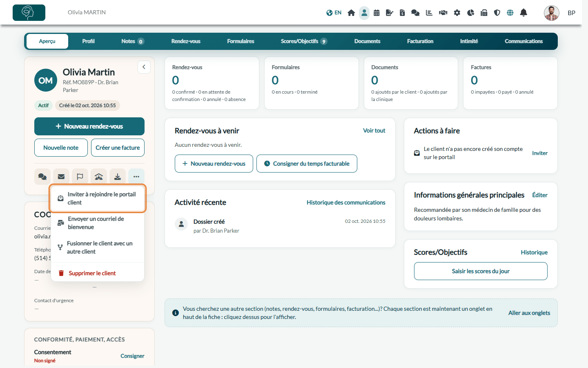The width and height of the screenshot is (588, 368).
Task: Click Consigner du temps facturable
Action: 307,164
